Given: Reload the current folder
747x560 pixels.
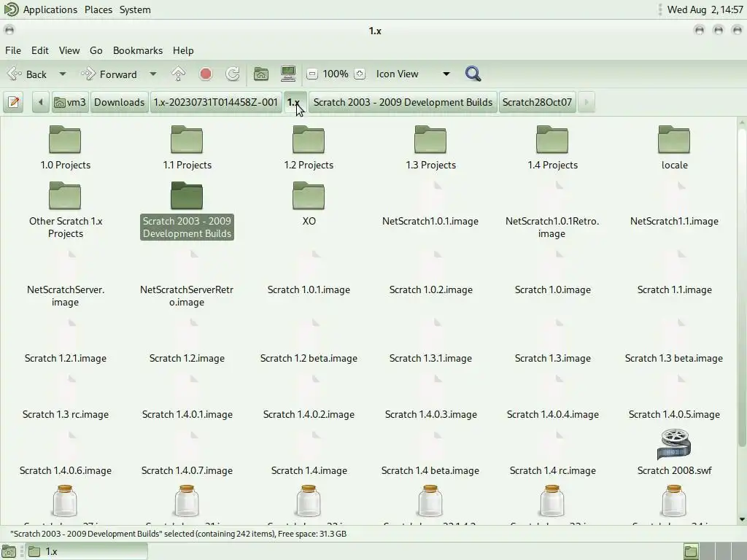Looking at the screenshot, I should pyautogui.click(x=233, y=74).
